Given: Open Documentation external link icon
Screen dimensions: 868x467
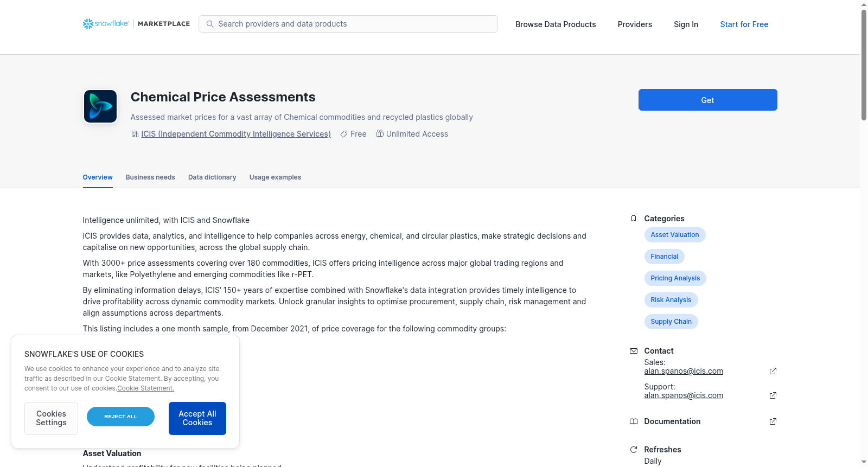Looking at the screenshot, I should click(773, 421).
